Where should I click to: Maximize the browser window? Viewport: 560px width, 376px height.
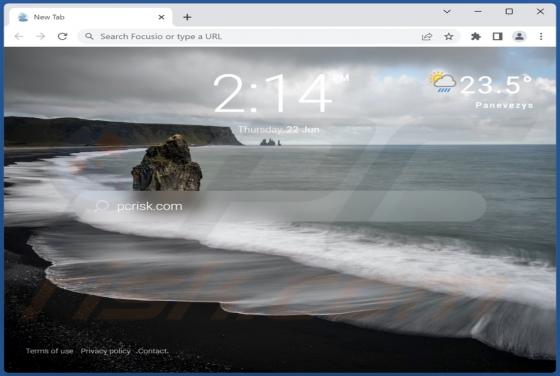509,12
